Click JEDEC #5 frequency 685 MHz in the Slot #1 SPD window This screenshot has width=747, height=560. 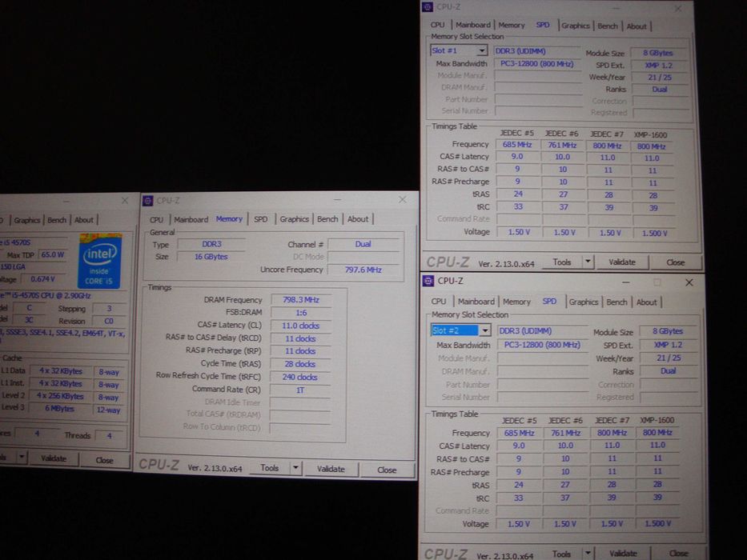tap(517, 144)
